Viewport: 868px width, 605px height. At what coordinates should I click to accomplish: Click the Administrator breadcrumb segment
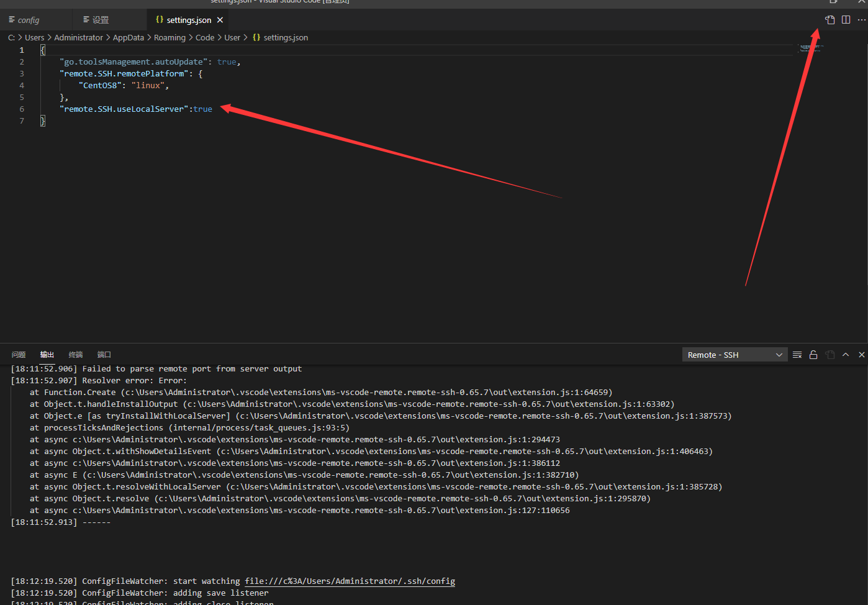pos(79,38)
